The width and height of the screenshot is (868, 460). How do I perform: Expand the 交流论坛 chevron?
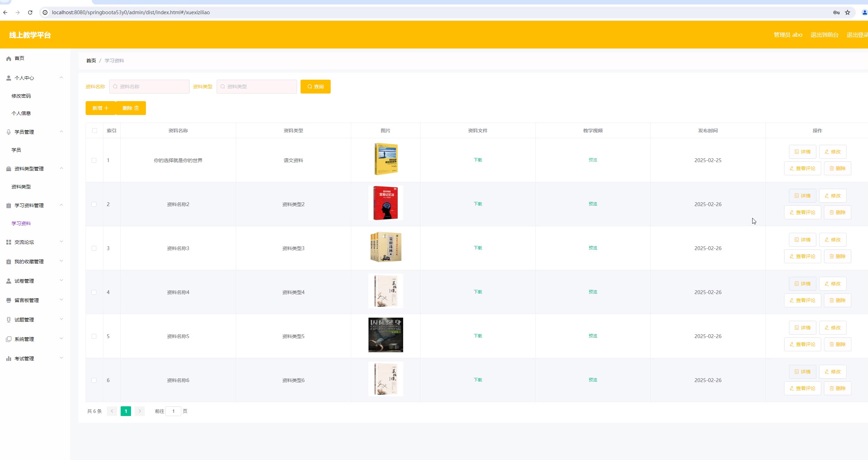(61, 242)
